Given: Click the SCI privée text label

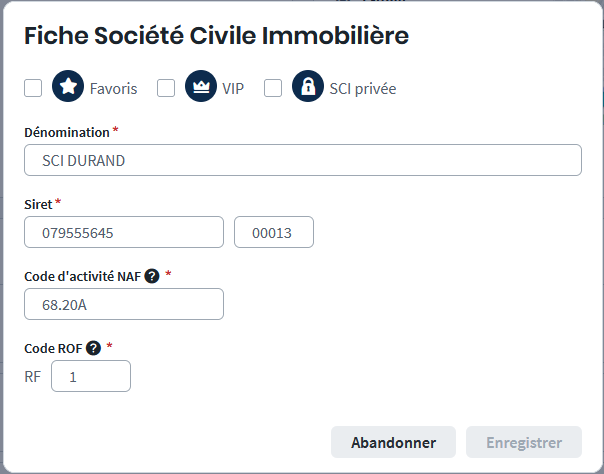Looking at the screenshot, I should (363, 88).
